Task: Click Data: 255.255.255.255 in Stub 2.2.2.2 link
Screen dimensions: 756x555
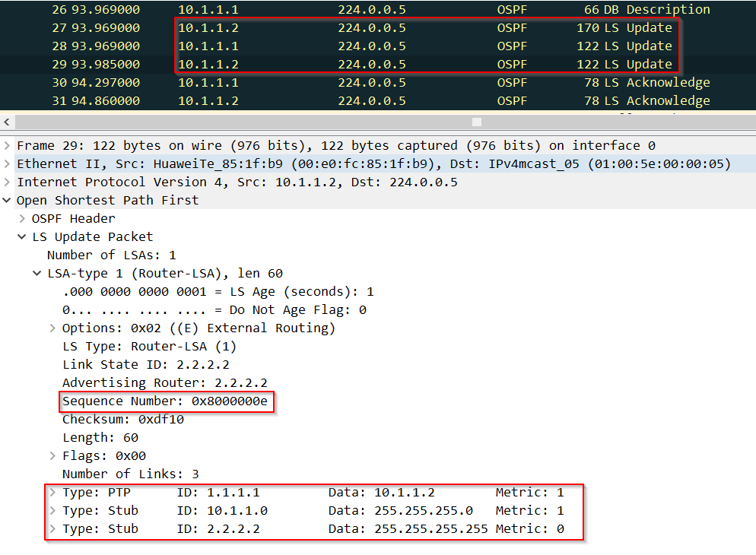Action: [x=408, y=529]
